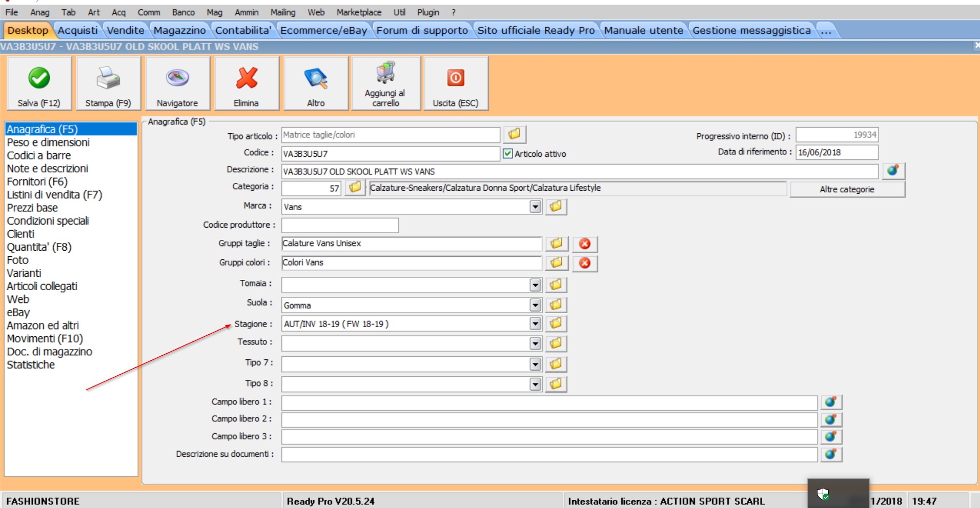Image resolution: width=980 pixels, height=508 pixels.
Task: Expand the Stagione dropdown
Action: pos(536,323)
